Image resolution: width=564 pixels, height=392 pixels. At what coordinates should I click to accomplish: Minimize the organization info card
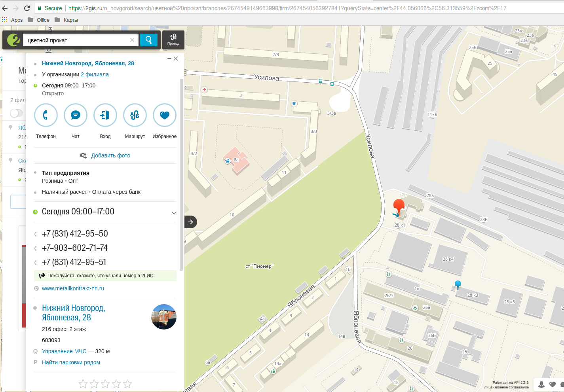[x=169, y=59]
